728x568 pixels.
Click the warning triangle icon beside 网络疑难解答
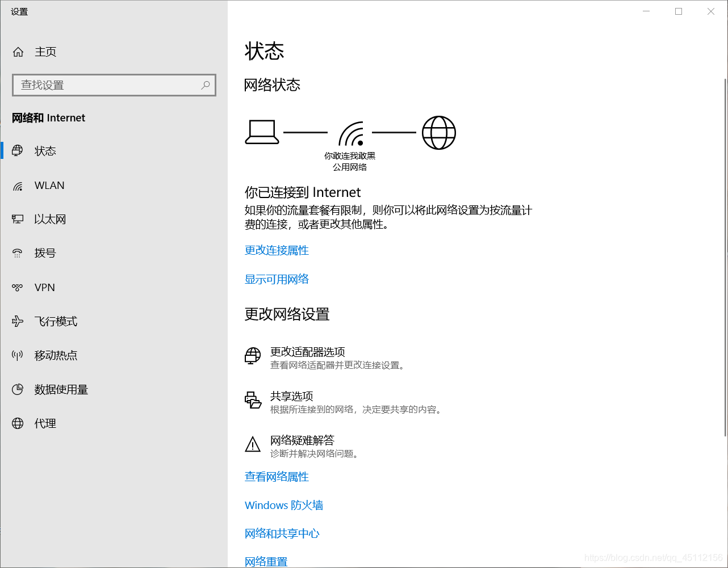(x=253, y=444)
